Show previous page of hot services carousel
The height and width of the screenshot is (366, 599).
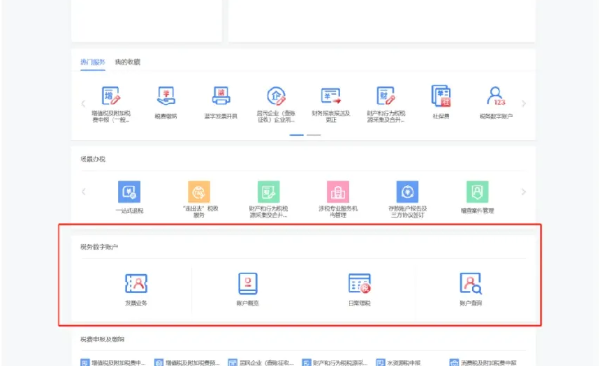83,104
